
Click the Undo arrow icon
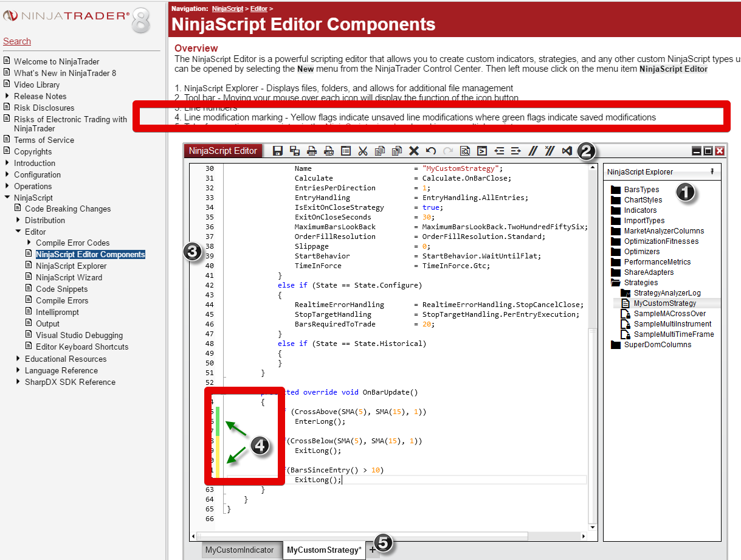coord(431,151)
